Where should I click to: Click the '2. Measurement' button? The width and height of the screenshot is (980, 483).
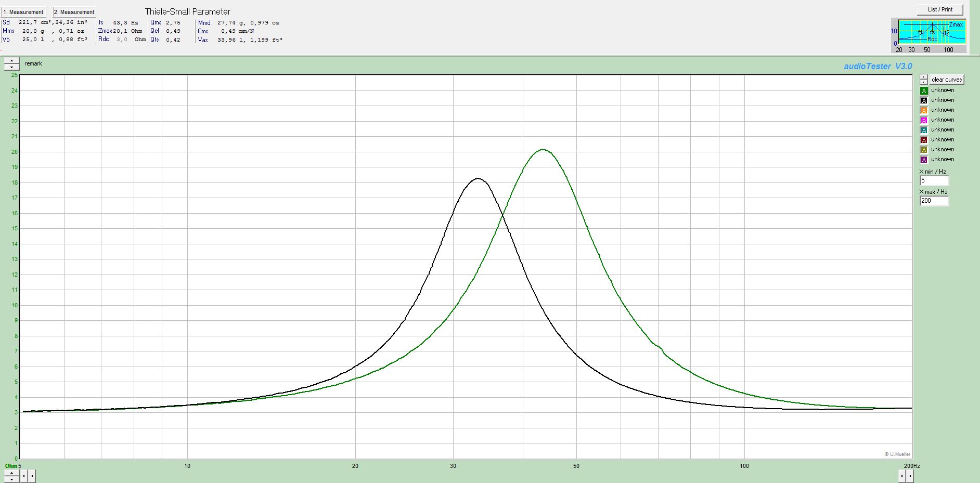(74, 12)
